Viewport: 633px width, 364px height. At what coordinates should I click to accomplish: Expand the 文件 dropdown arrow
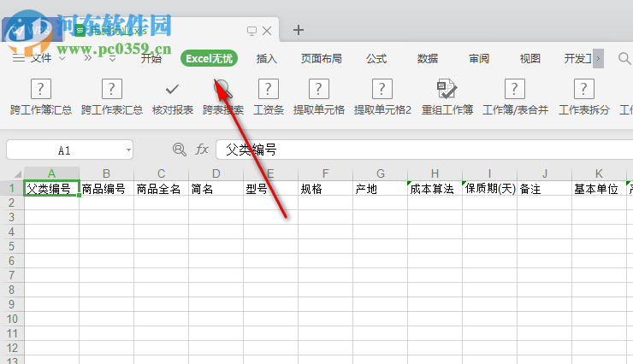click(x=62, y=58)
